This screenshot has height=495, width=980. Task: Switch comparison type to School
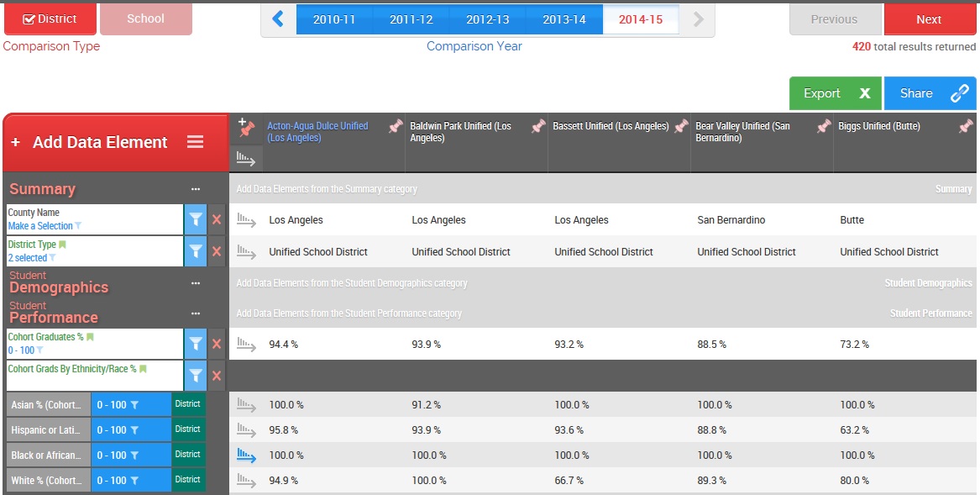click(x=145, y=18)
